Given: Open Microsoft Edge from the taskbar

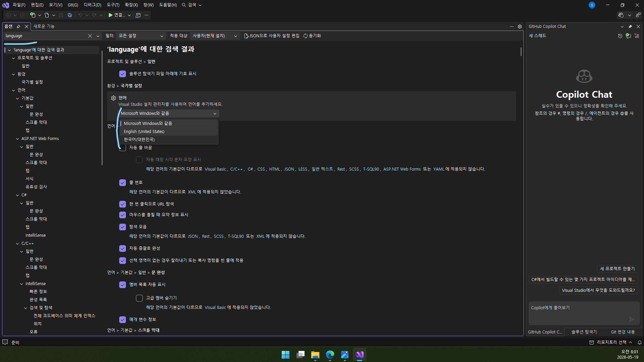Looking at the screenshot, I should pos(330,355).
